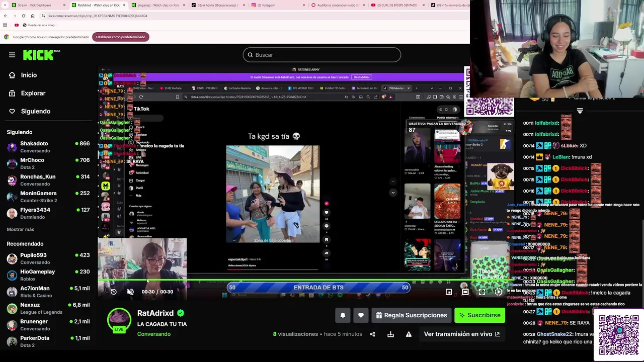Viewport: 644px width, 362px height.
Task: Go forward in Chrome
Action: [x=15, y=16]
